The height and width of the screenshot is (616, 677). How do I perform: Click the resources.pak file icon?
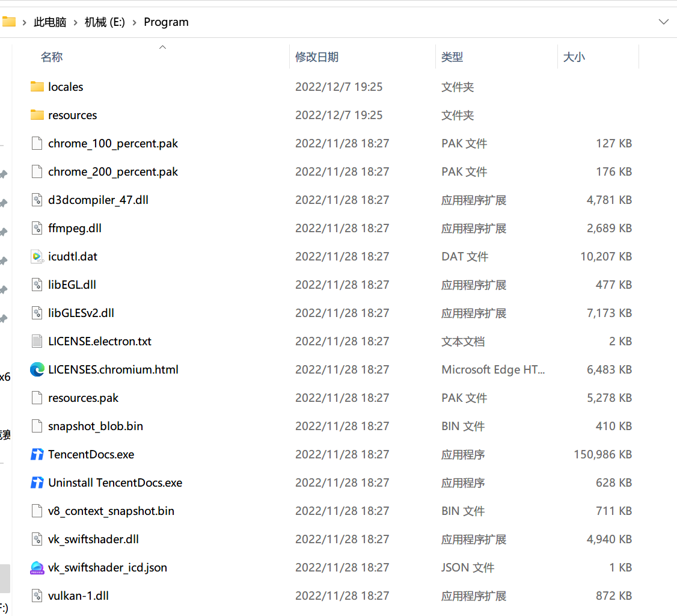37,398
